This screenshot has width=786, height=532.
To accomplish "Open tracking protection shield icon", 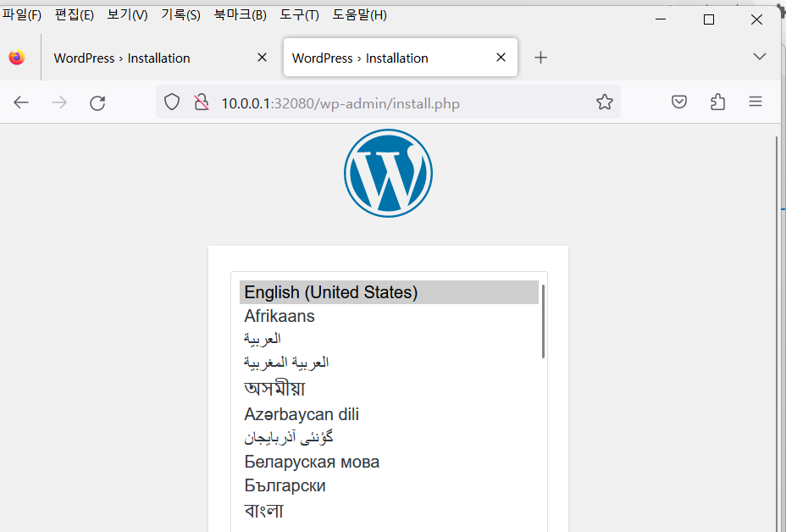I will (172, 103).
